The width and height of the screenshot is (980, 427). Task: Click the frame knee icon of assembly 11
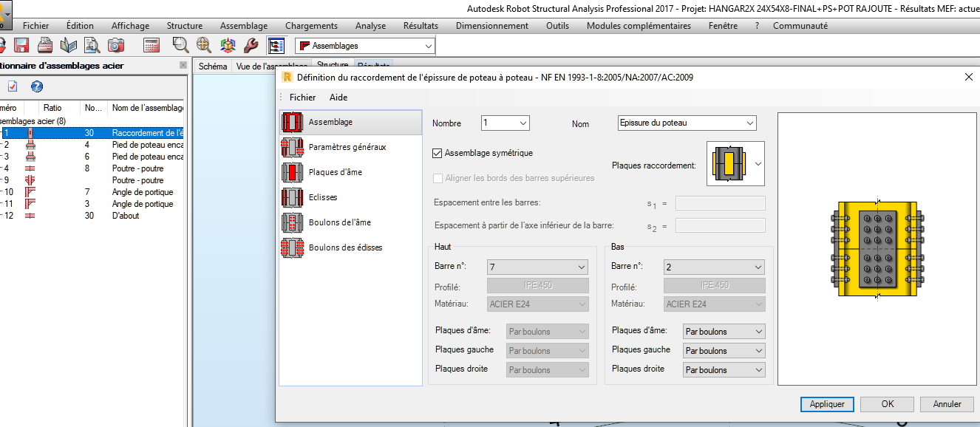30,204
